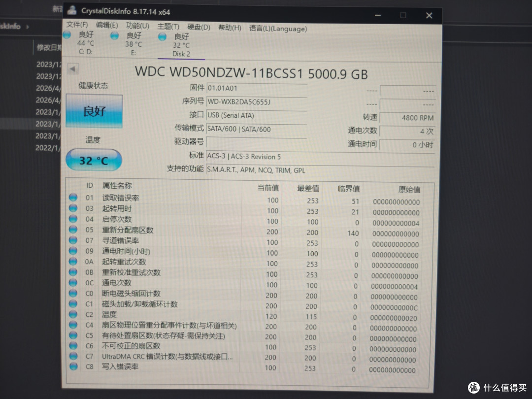The height and width of the screenshot is (399, 532).
Task: Select the 不可校正的扇区数 attribute name
Action: 131,346
